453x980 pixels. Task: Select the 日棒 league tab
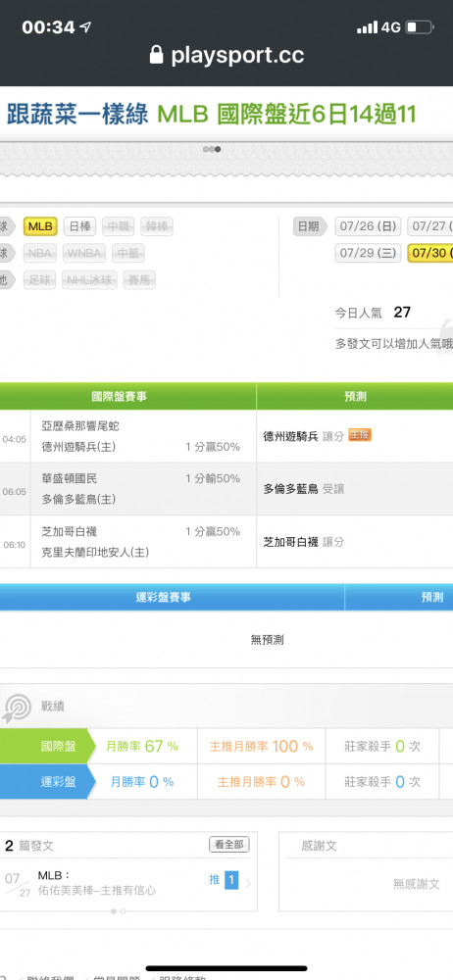click(78, 226)
